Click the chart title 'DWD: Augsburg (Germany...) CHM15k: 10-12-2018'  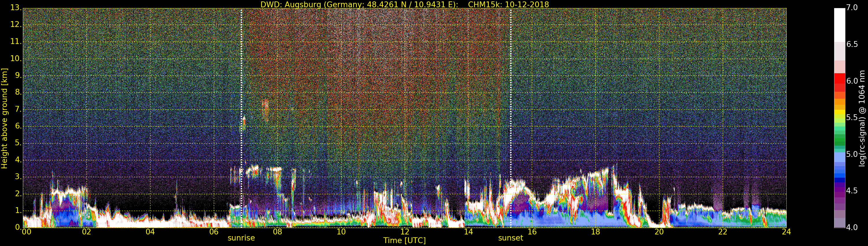click(x=405, y=4)
